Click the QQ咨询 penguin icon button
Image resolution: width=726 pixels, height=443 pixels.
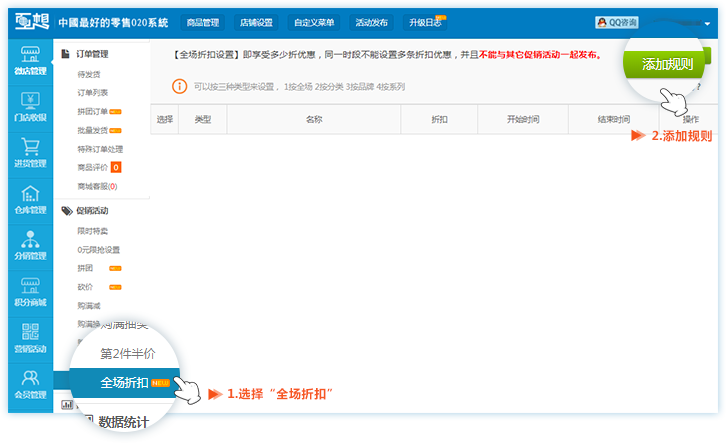[x=616, y=22]
